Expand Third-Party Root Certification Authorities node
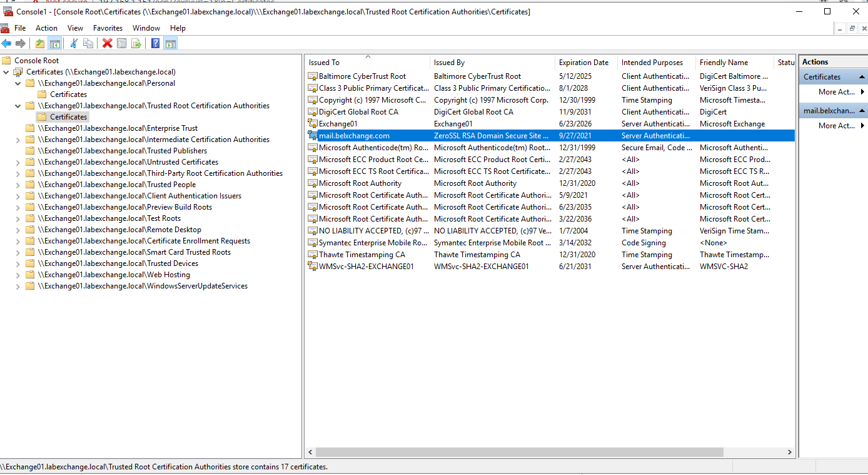The image size is (868, 475). [18, 173]
